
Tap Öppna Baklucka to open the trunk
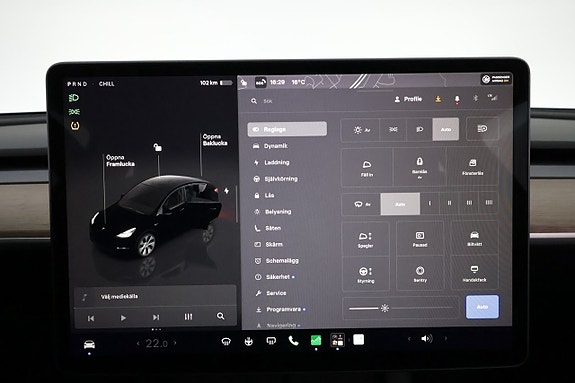pyautogui.click(x=215, y=140)
